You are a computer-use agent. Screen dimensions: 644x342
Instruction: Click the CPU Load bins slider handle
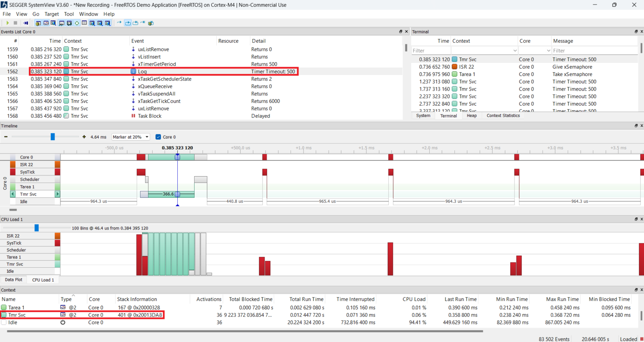[36, 228]
